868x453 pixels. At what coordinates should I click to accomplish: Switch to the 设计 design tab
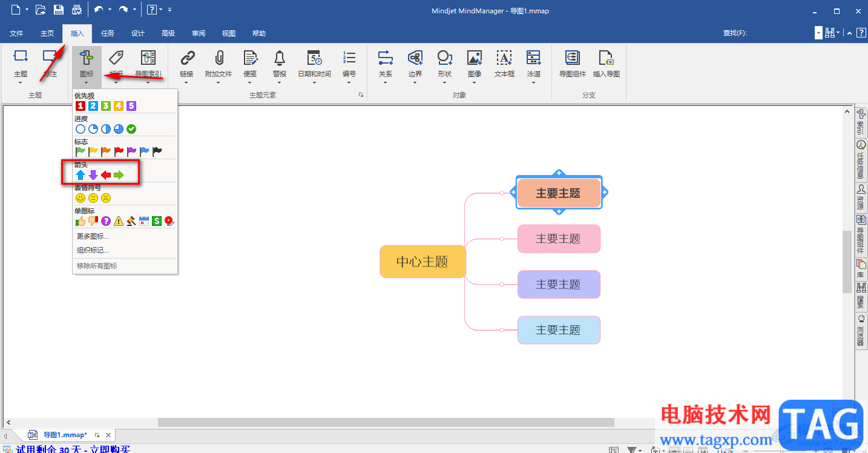tap(138, 33)
